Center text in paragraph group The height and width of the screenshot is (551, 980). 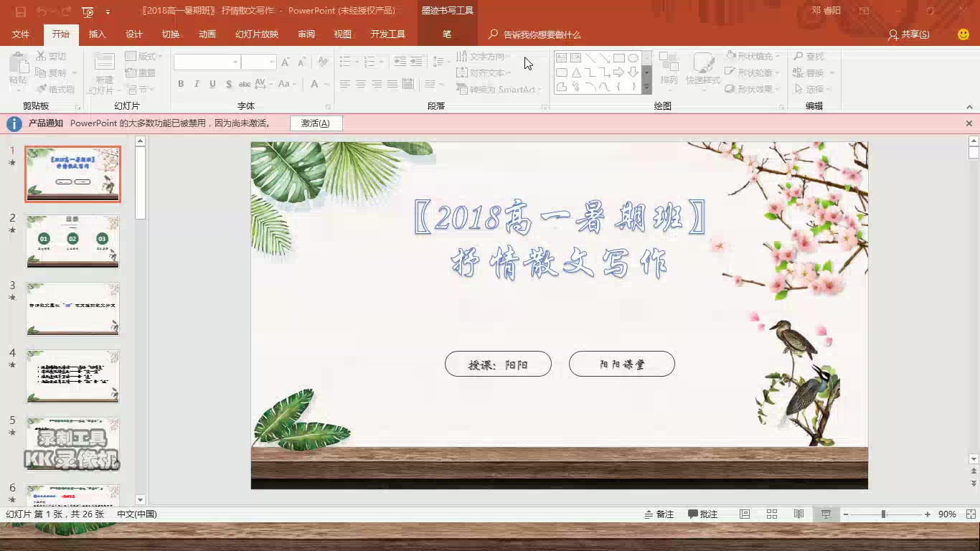click(x=361, y=84)
